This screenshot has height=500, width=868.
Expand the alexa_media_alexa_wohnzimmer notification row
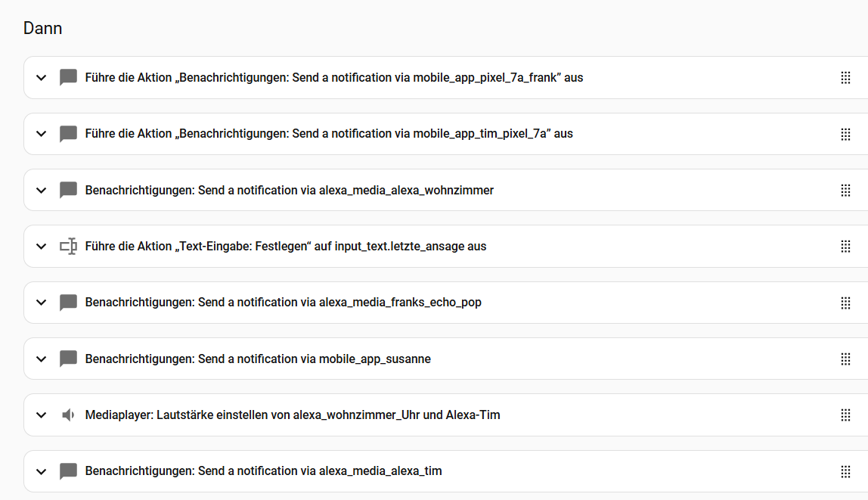[x=42, y=191]
